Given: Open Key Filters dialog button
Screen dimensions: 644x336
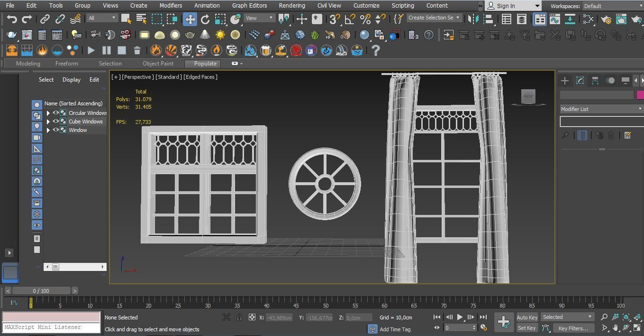Looking at the screenshot, I should (x=573, y=328).
